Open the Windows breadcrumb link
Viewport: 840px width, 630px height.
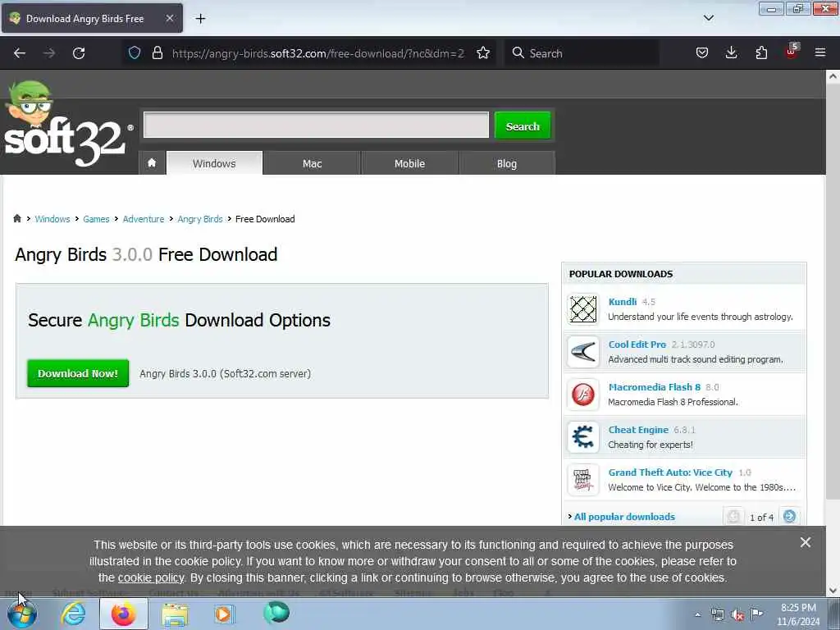[52, 219]
